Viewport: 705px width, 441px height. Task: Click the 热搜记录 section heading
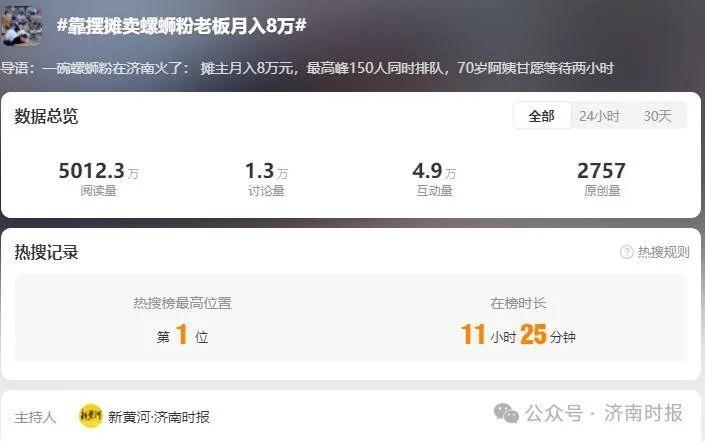46,252
